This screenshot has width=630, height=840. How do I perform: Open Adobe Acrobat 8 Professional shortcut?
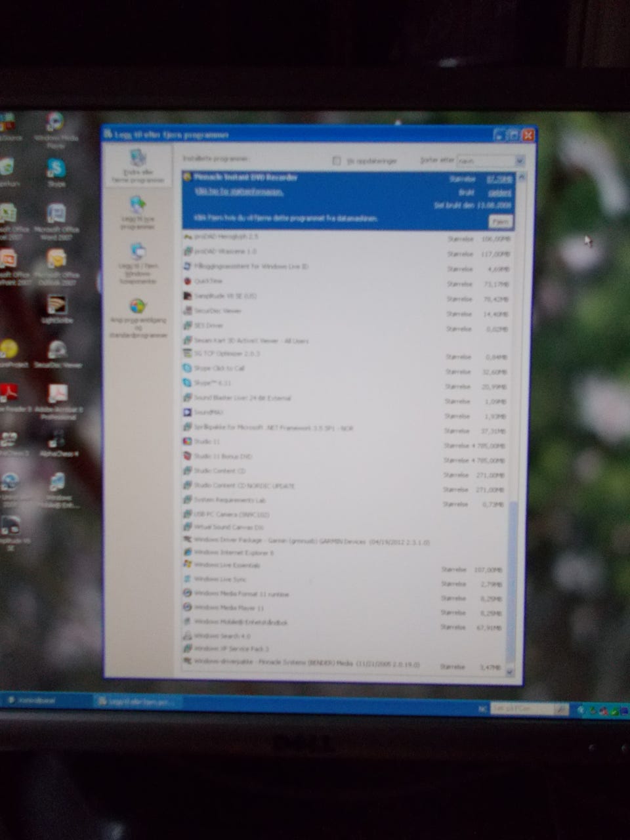click(x=58, y=395)
